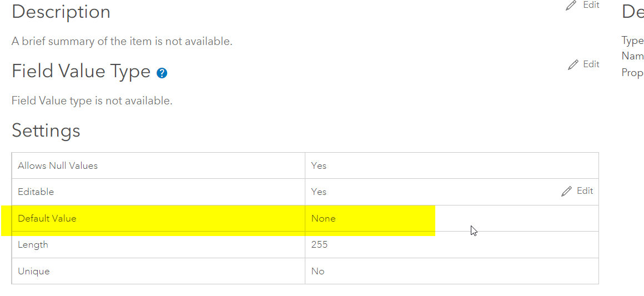Click the Length setting label
The image size is (644, 296).
point(33,244)
